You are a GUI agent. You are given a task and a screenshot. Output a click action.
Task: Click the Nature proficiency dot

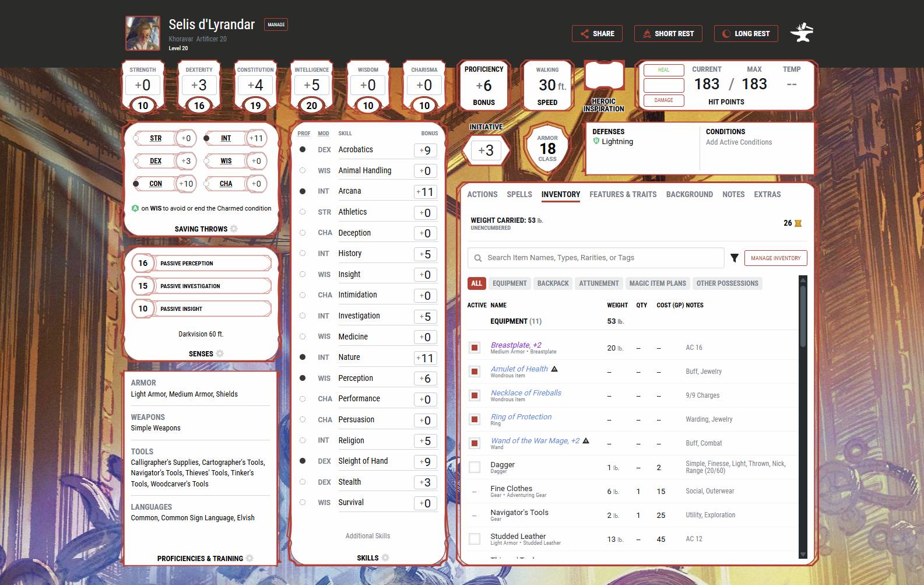click(303, 357)
